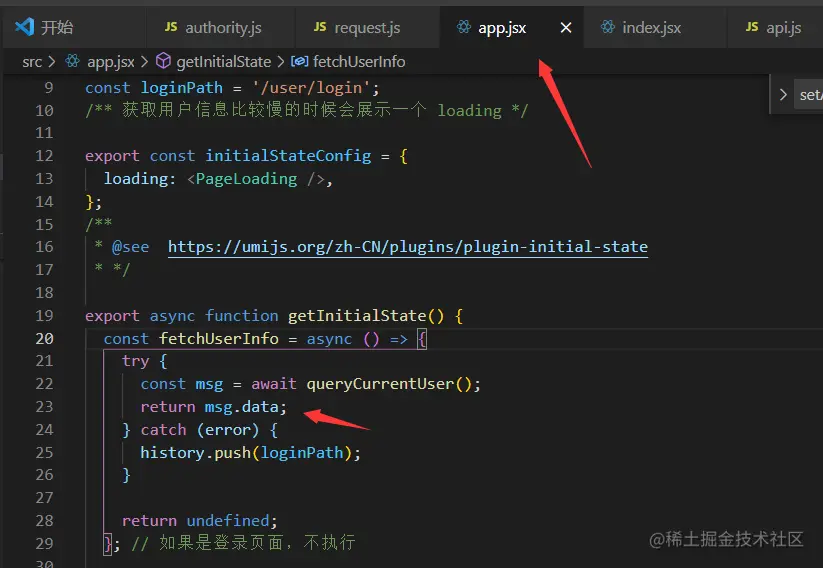This screenshot has width=823, height=568.
Task: Click msg.data on line 23
Action: pos(241,407)
